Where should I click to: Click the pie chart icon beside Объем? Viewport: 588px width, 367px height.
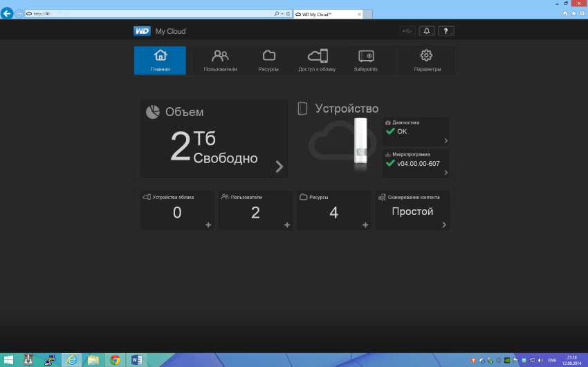point(153,112)
